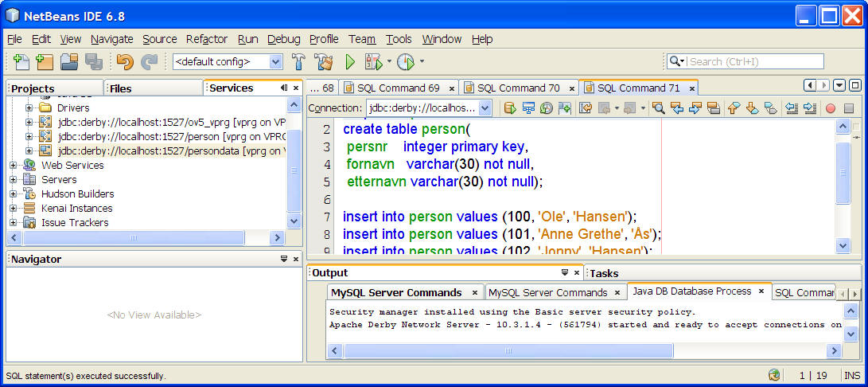The height and width of the screenshot is (387, 868).
Task: Click the Find Selection magnifier icon
Action: click(x=658, y=108)
